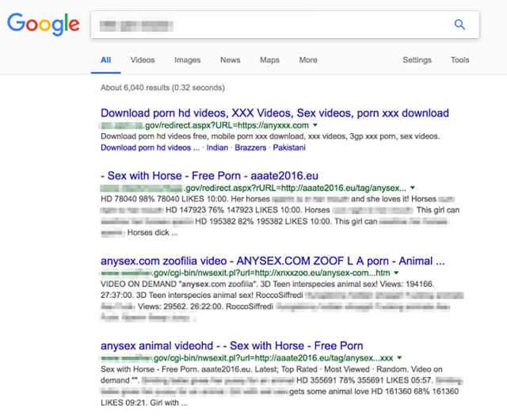Select the All results tab
The image size is (507, 420).
[105, 60]
